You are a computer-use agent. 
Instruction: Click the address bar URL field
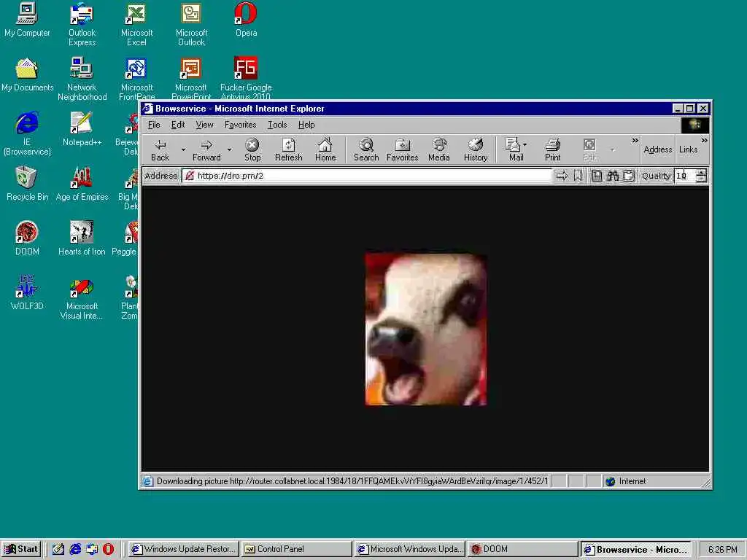(366, 176)
